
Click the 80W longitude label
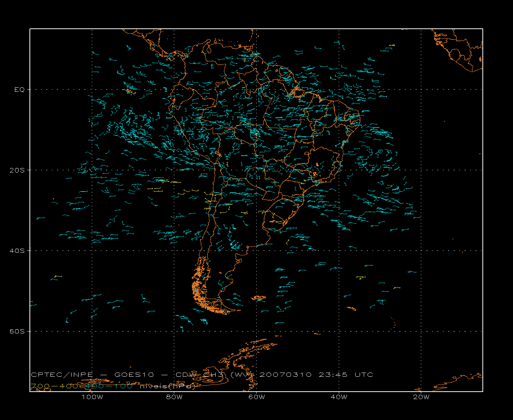pos(174,397)
